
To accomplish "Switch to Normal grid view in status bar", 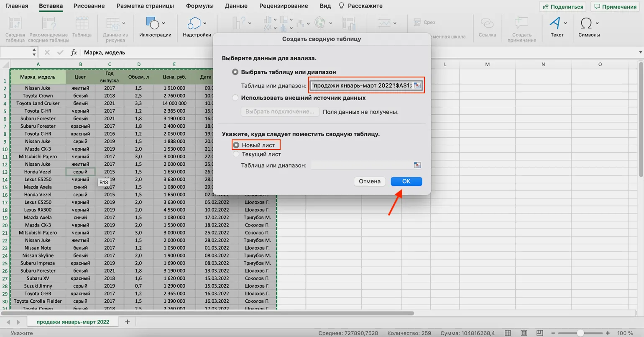I will [508, 333].
